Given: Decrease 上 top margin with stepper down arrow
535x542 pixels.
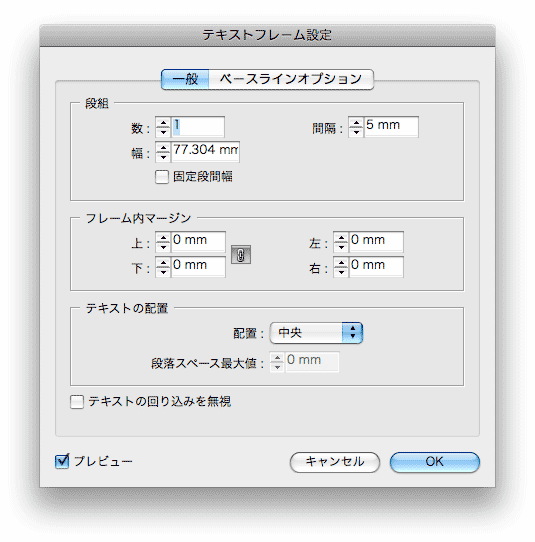Looking at the screenshot, I should [x=163, y=246].
